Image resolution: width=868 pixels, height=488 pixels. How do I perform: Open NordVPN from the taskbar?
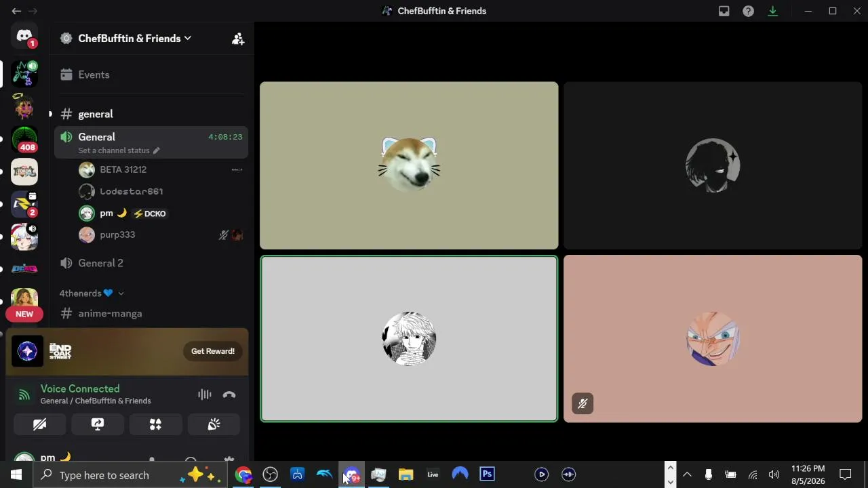(x=460, y=474)
